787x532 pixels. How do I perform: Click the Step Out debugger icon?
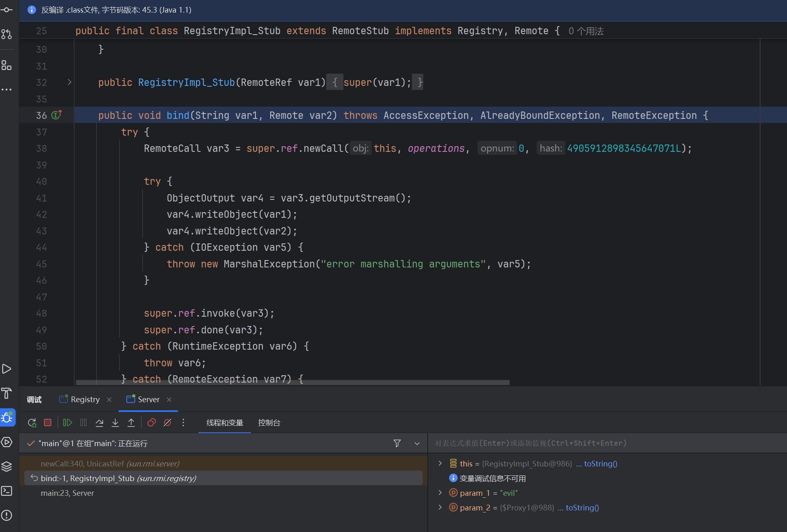[131, 423]
